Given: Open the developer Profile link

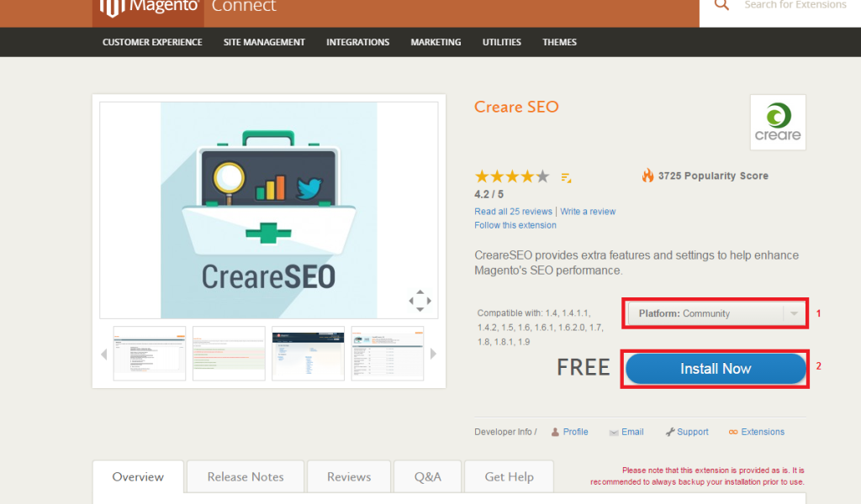Looking at the screenshot, I should (575, 432).
